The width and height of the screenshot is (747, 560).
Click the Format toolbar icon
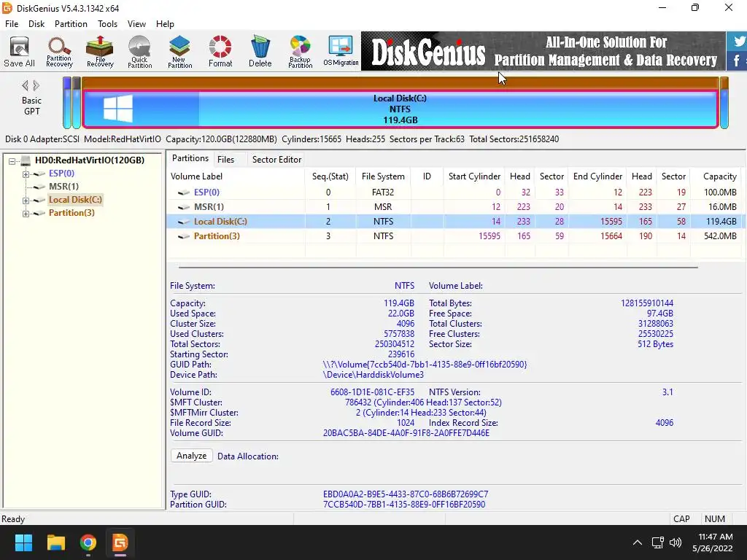pyautogui.click(x=220, y=52)
